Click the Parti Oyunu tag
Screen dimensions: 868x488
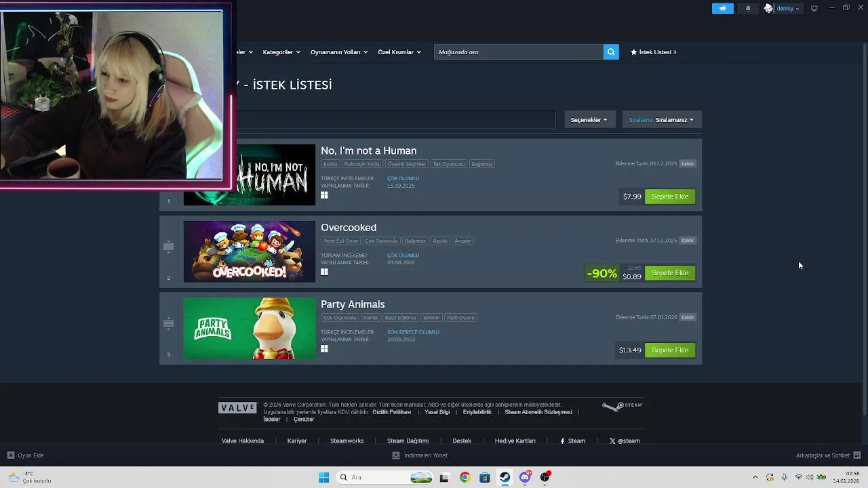coord(460,317)
